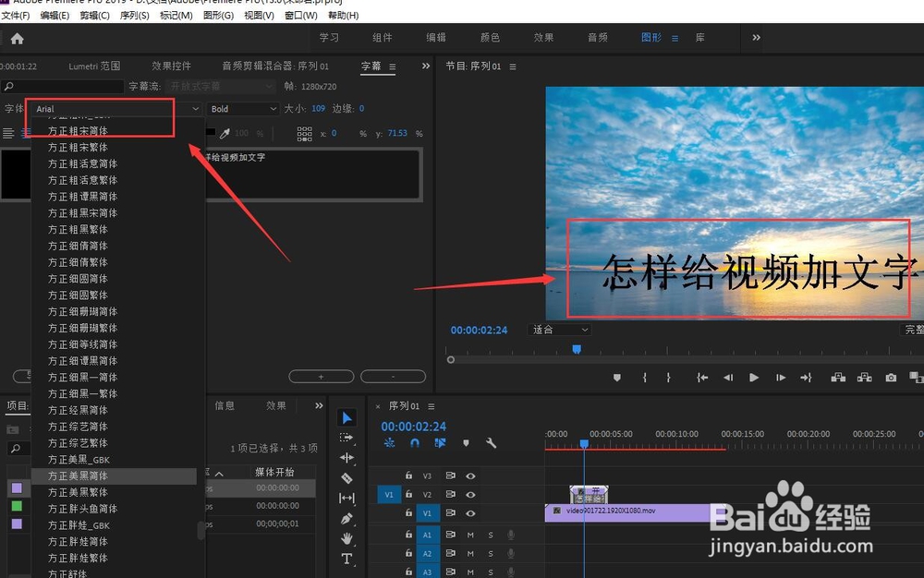Select the Selection tool in the timeline toolbar

click(346, 417)
